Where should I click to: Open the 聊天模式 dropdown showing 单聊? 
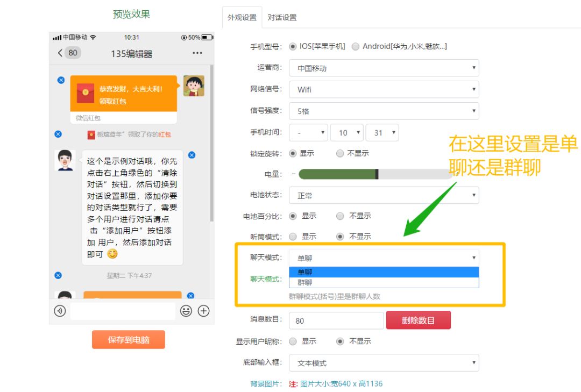coord(384,258)
